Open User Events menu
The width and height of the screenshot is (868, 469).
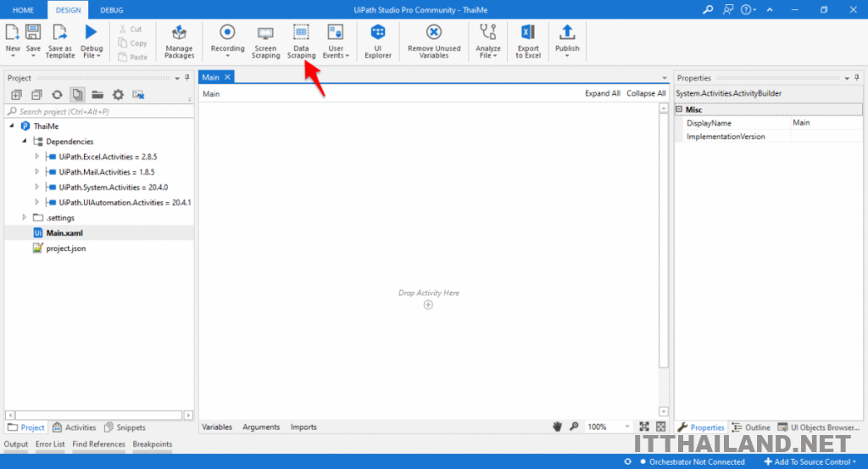[x=336, y=41]
